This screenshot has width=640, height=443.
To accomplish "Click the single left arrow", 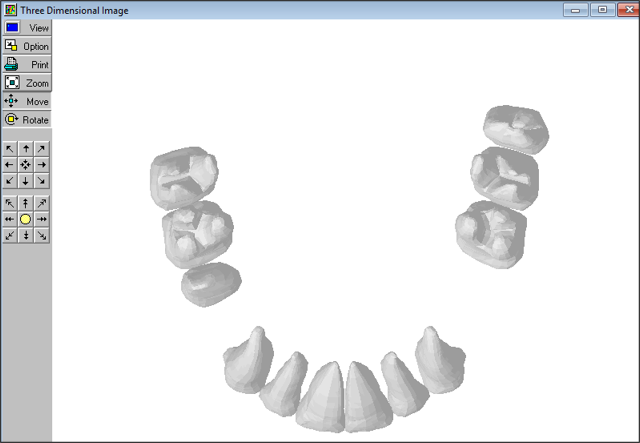I will [x=10, y=164].
